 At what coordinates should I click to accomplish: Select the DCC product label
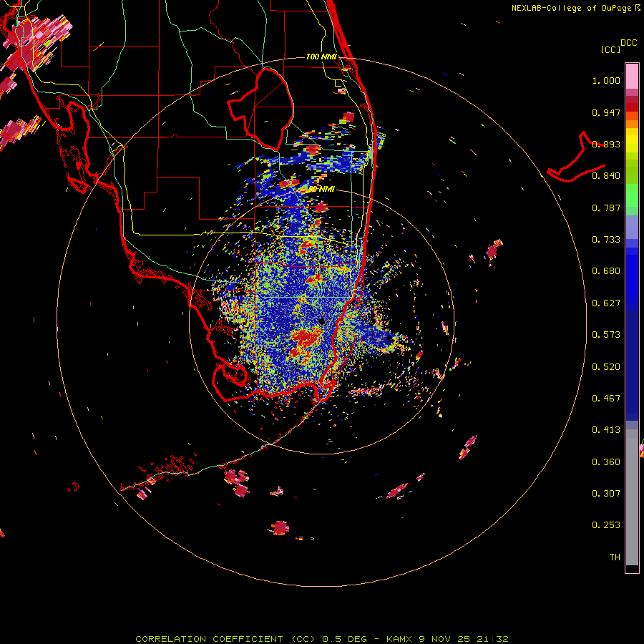pyautogui.click(x=629, y=43)
